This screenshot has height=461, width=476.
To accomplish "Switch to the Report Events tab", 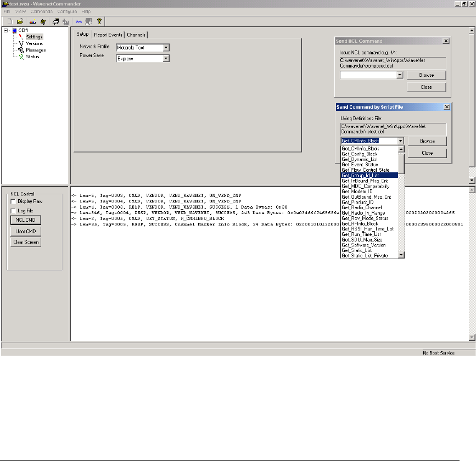I will pos(107,35).
